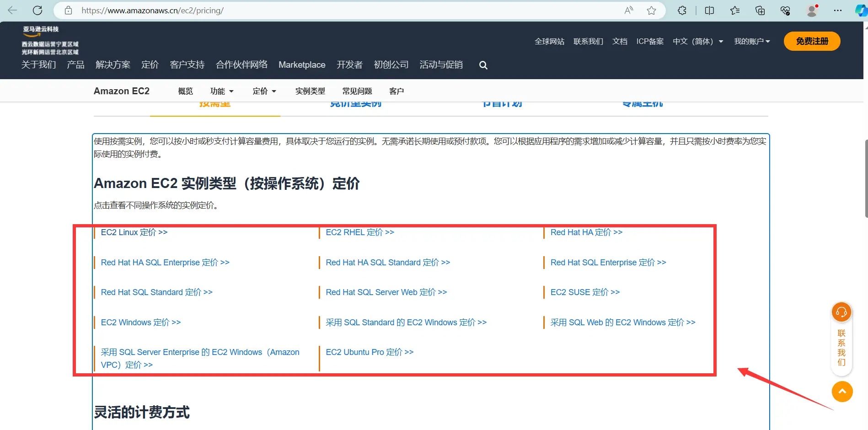Expand the 功能 submenu

[x=222, y=91]
